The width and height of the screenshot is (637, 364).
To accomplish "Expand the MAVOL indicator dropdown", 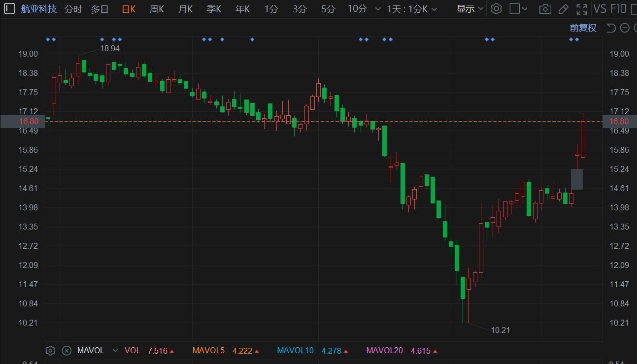I will click(x=115, y=351).
